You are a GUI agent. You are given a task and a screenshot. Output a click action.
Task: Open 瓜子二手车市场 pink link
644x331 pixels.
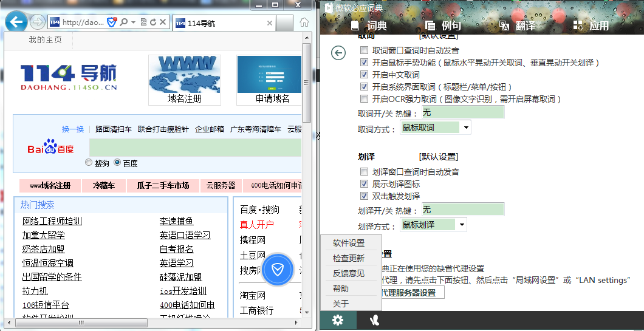tap(163, 186)
